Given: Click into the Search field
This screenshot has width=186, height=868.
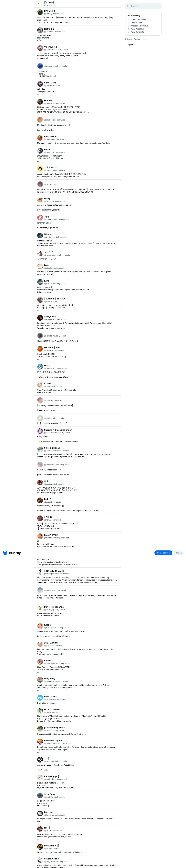Looking at the screenshot, I should pyautogui.click(x=143, y=6).
